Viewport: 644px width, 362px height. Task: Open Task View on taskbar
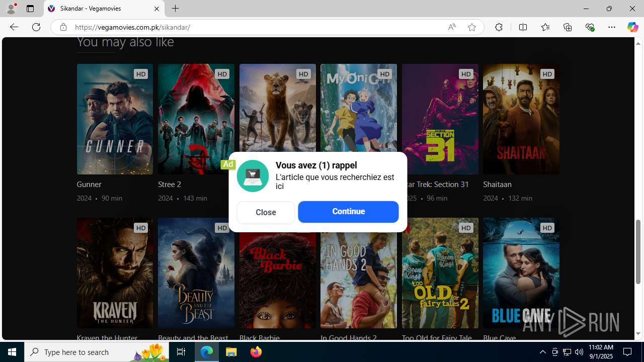[181, 352]
